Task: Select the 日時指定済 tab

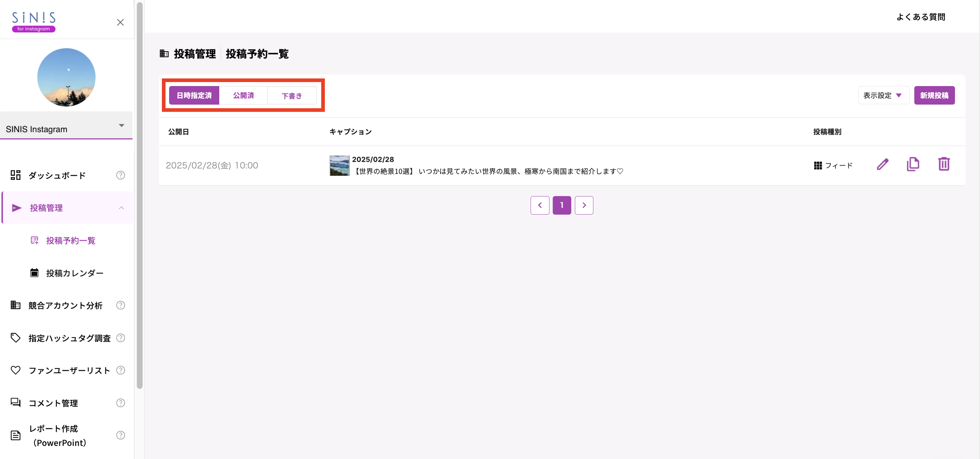Action: (194, 96)
